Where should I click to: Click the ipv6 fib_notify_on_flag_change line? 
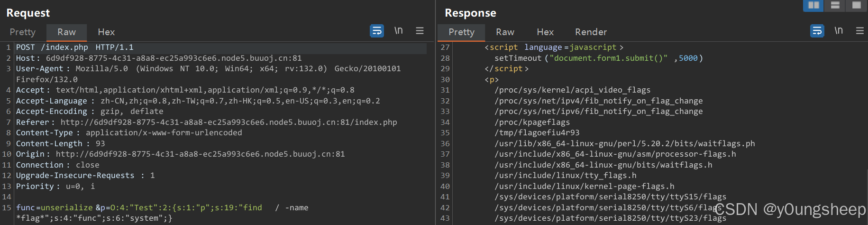pyautogui.click(x=599, y=112)
